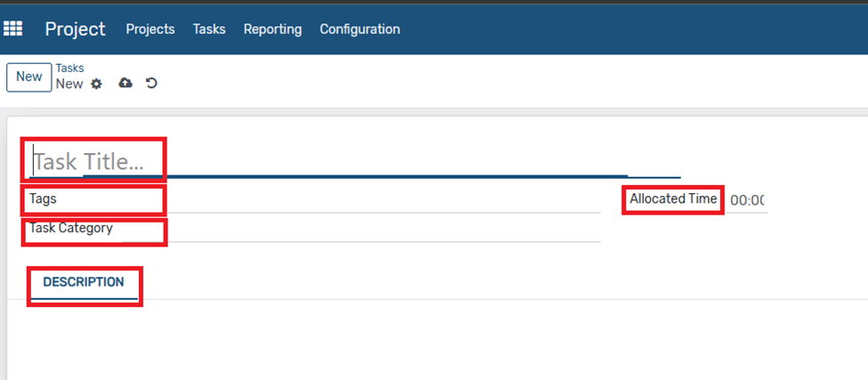
Task: Click the Task Category label
Action: click(71, 228)
